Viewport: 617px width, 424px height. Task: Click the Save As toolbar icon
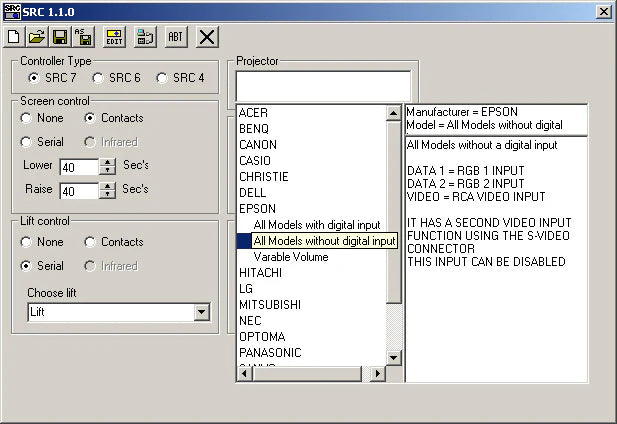(x=83, y=37)
